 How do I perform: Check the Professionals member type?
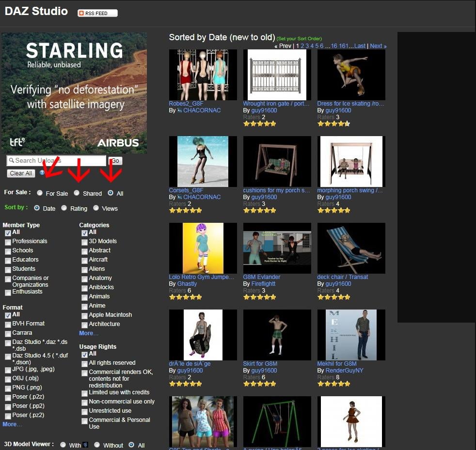[x=8, y=242]
